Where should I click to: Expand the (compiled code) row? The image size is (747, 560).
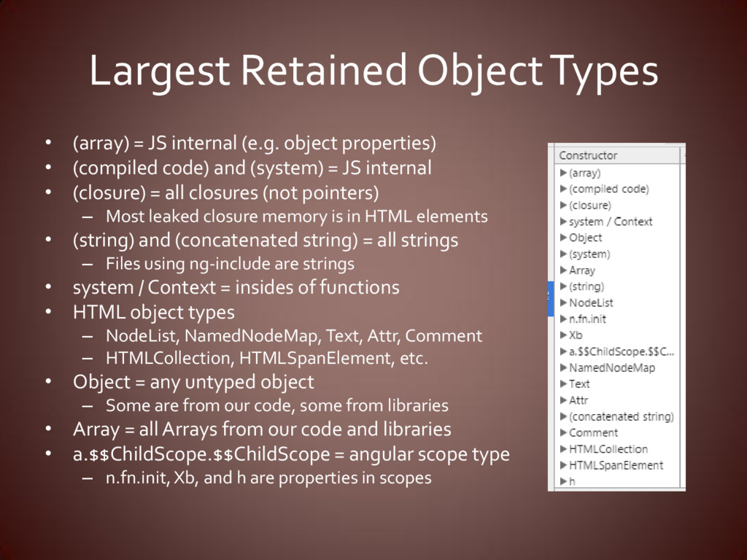[x=563, y=189]
